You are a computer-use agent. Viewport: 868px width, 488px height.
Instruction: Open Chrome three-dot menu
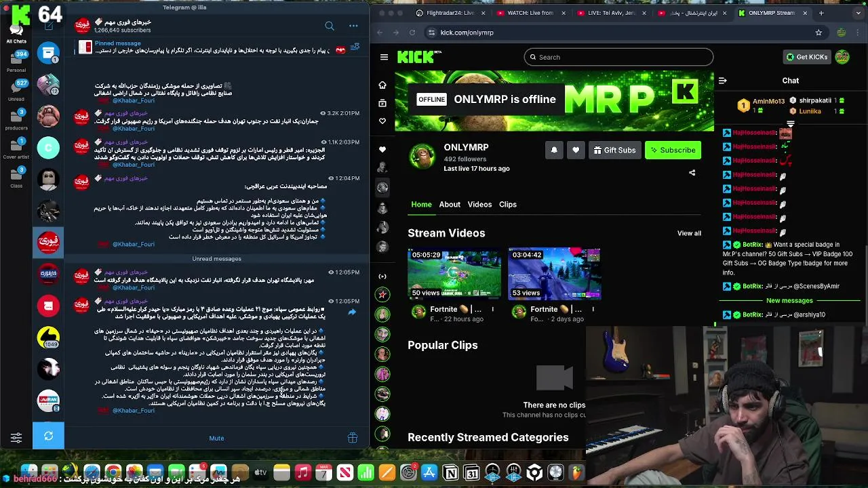pos(858,33)
